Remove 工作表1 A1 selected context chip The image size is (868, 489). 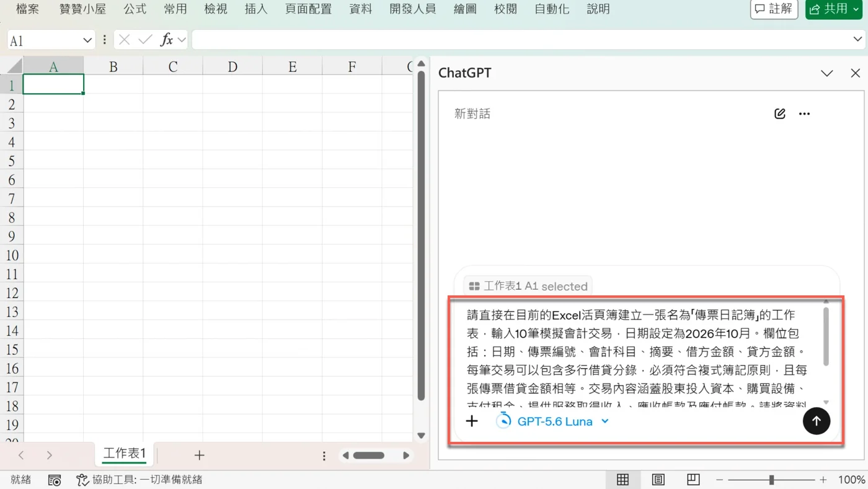(528, 286)
